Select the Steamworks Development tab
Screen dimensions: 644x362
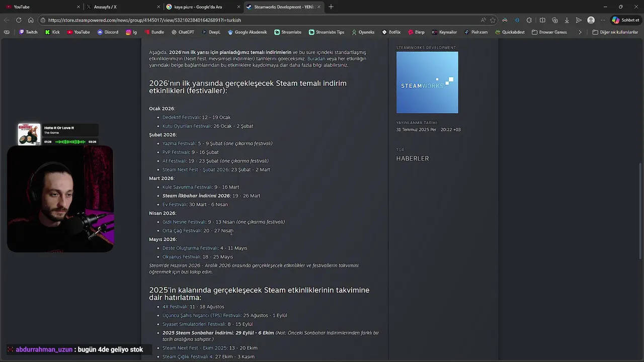tap(283, 7)
